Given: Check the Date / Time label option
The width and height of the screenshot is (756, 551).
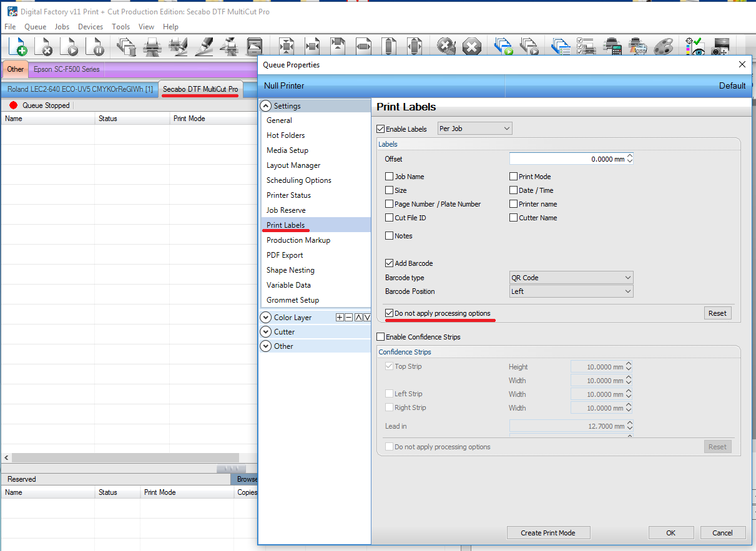Looking at the screenshot, I should (x=514, y=190).
